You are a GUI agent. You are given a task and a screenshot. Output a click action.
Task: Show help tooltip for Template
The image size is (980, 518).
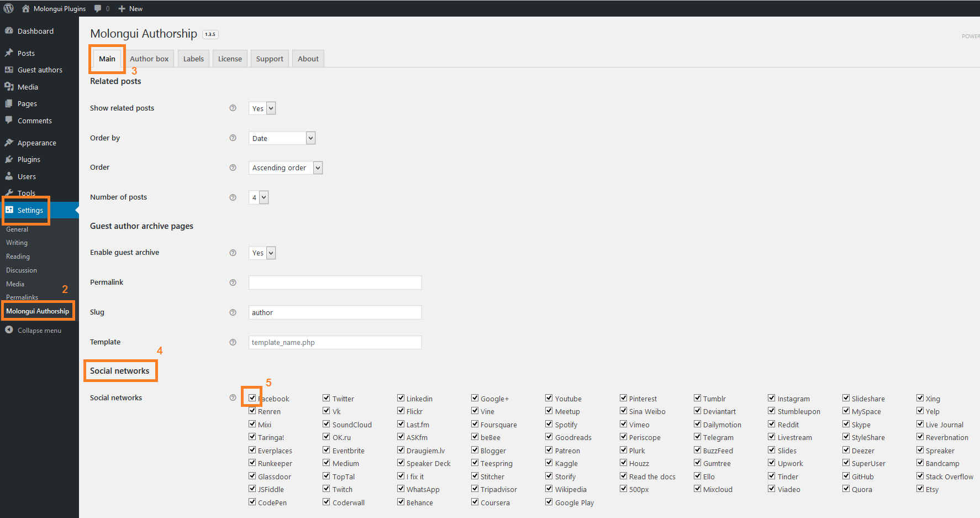(233, 342)
